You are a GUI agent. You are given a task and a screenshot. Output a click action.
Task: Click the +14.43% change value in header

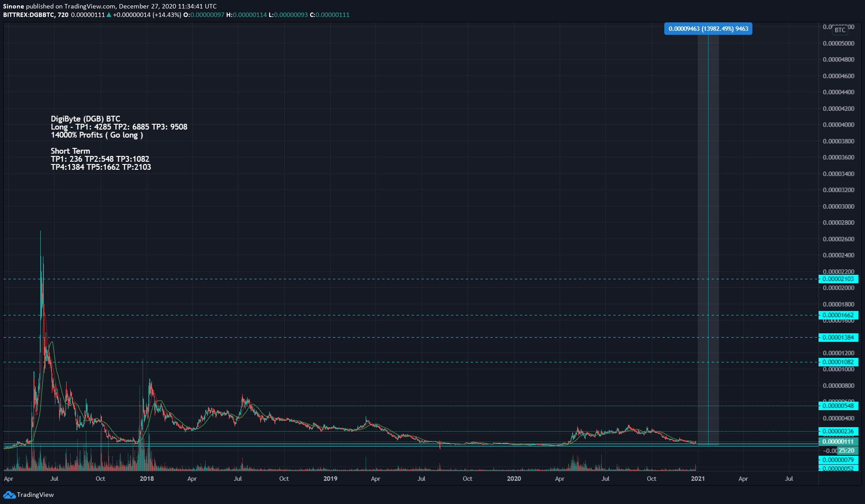coord(167,15)
